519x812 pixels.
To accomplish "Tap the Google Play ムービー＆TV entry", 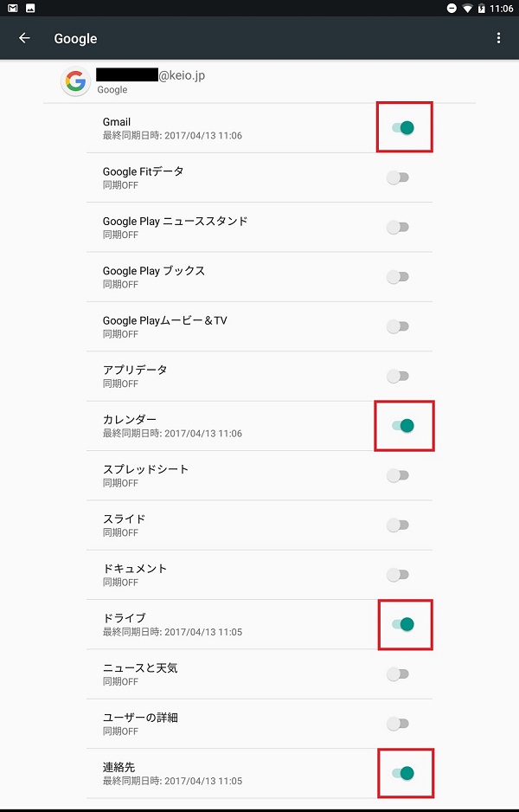I will [259, 326].
